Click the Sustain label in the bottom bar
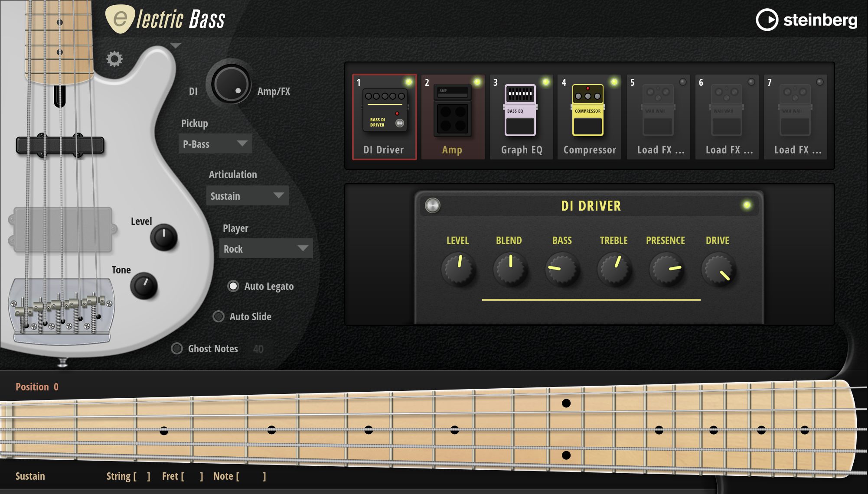Viewport: 868px width, 494px height. [30, 476]
